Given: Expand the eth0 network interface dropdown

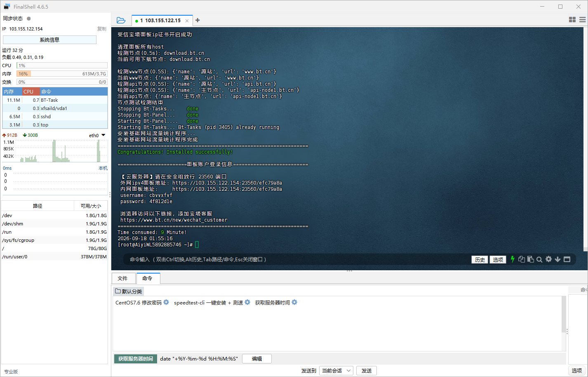Looking at the screenshot, I should tap(103, 135).
